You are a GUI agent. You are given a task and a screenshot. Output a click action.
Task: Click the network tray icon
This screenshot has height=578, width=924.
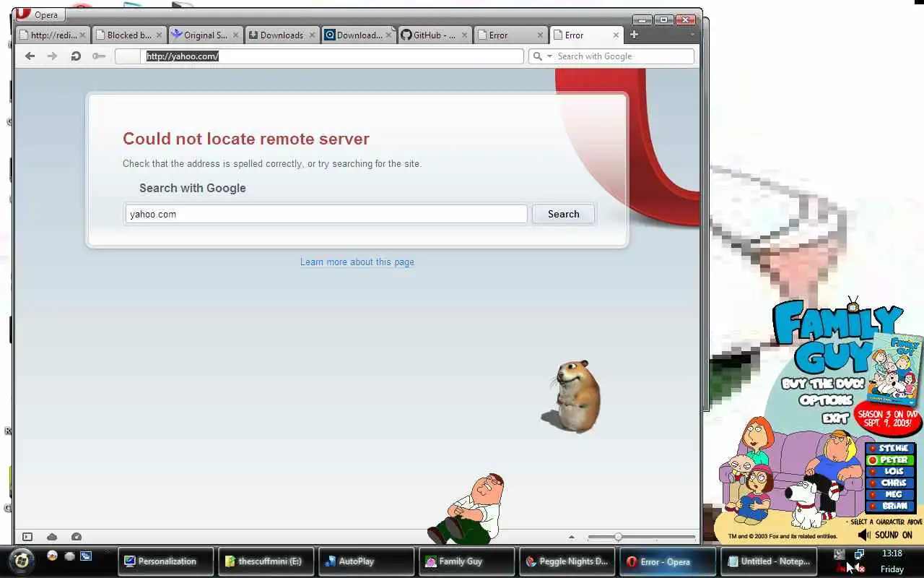859,554
